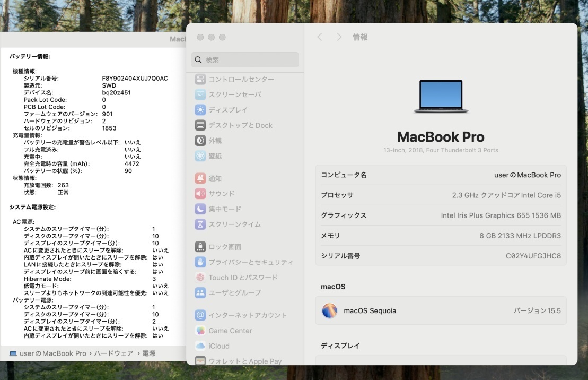Click laptop icon in System Information path bar

click(x=13, y=353)
